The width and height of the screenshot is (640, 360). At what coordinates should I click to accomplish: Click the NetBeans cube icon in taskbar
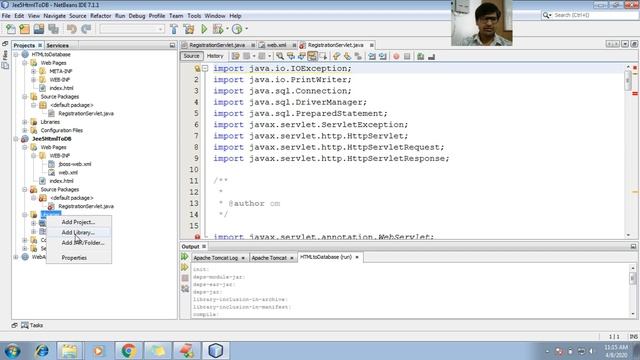click(x=215, y=350)
